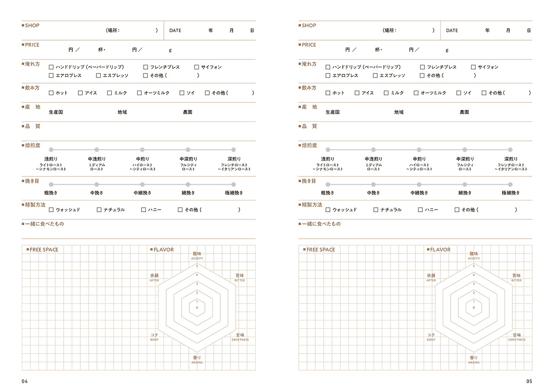
Task: Tick ウォッシュド on page 04
Action: tap(51, 210)
